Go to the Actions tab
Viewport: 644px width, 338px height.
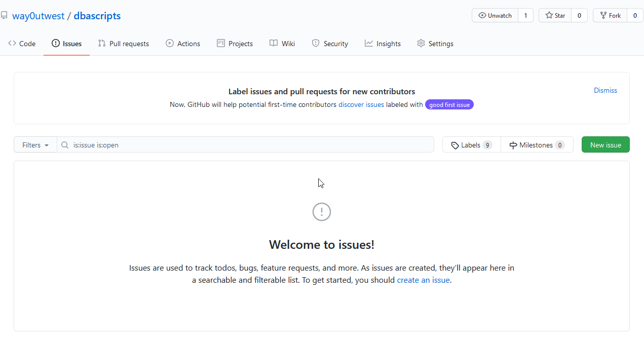pos(183,44)
